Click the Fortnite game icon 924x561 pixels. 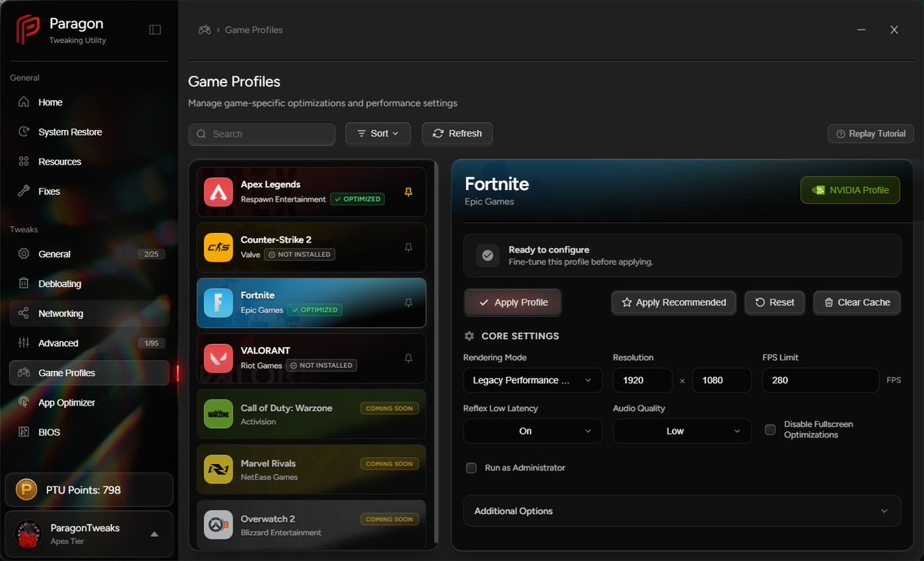click(x=219, y=302)
